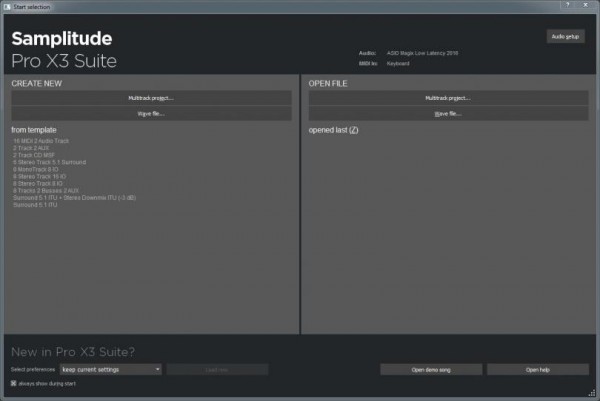Select the Stereo Track 8 IO template

(x=38, y=184)
